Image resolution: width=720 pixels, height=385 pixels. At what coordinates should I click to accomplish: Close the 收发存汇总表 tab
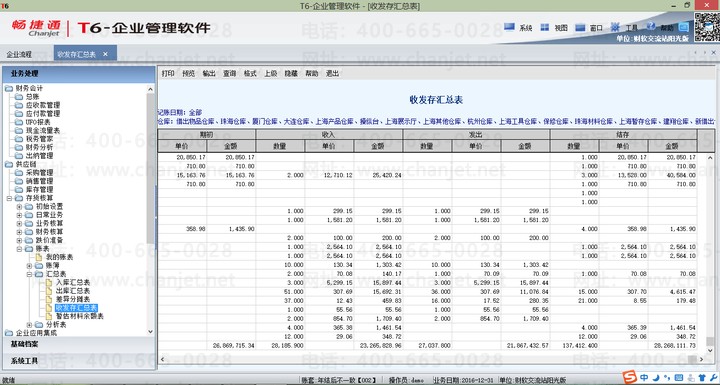pyautogui.click(x=105, y=54)
